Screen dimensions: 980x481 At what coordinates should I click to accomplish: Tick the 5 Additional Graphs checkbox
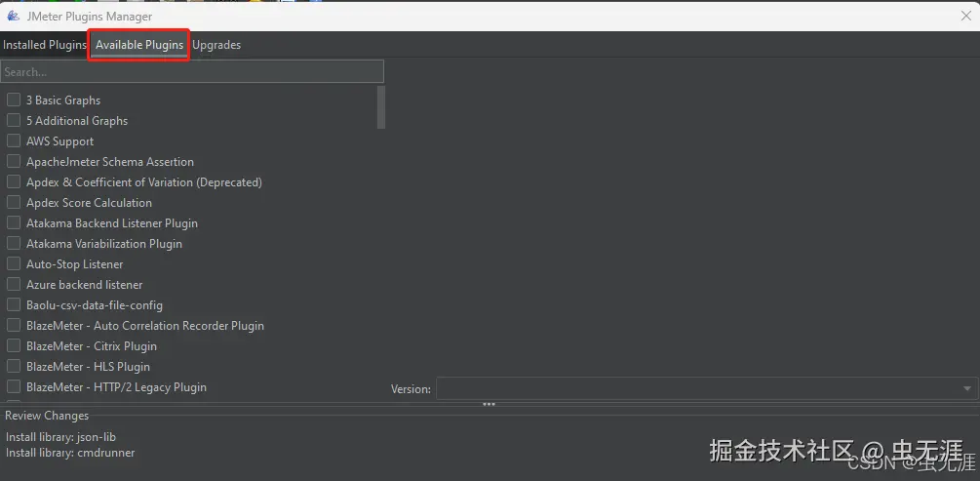[14, 120]
